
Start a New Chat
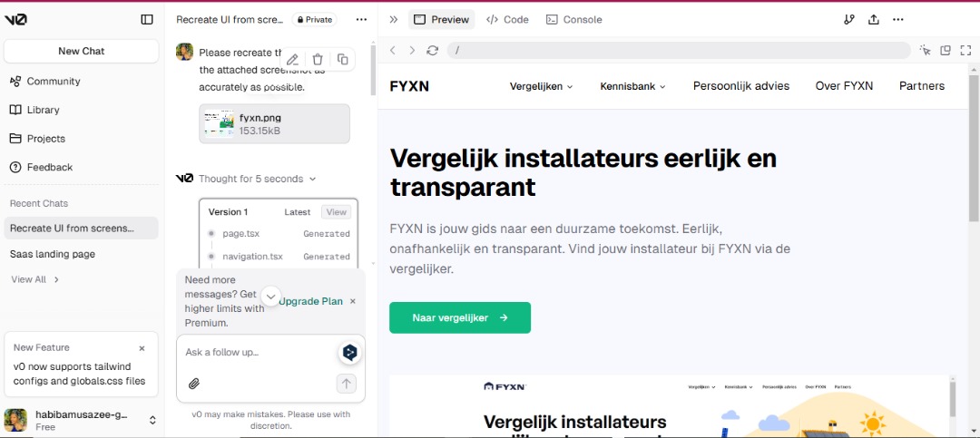click(82, 51)
